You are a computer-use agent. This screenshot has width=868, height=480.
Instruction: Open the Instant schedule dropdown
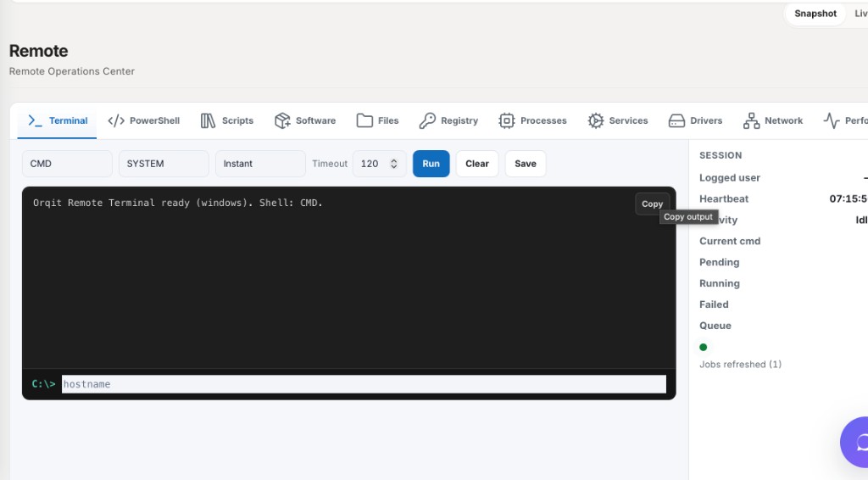click(260, 164)
